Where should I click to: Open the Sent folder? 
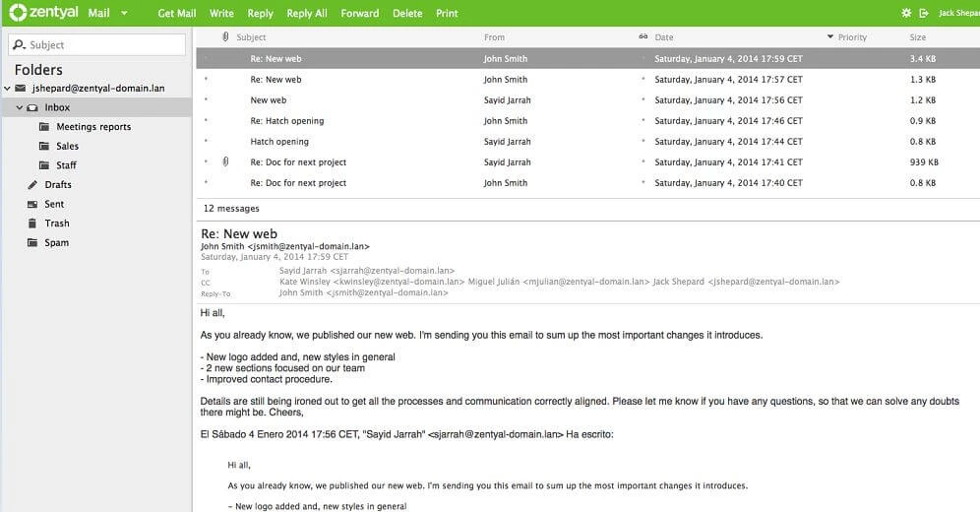(54, 205)
